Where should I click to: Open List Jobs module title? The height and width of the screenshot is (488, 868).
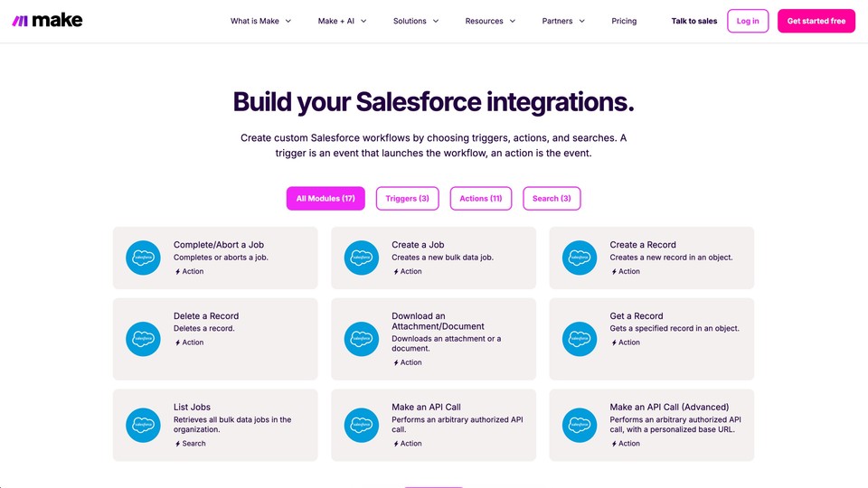click(192, 407)
